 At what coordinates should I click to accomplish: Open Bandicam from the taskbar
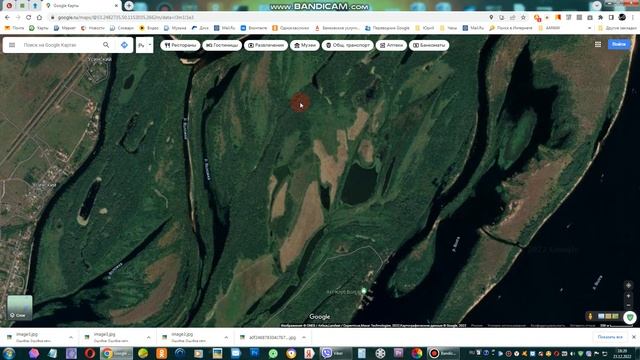[443, 353]
